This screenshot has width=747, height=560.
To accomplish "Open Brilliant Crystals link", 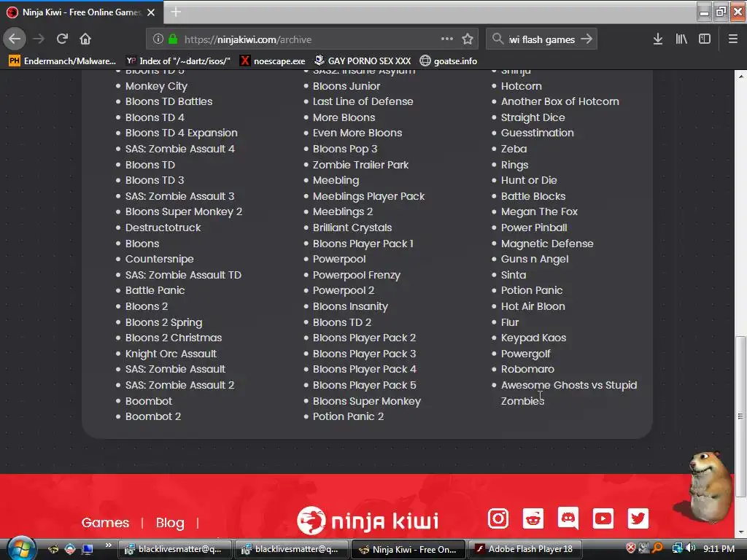I will [352, 227].
